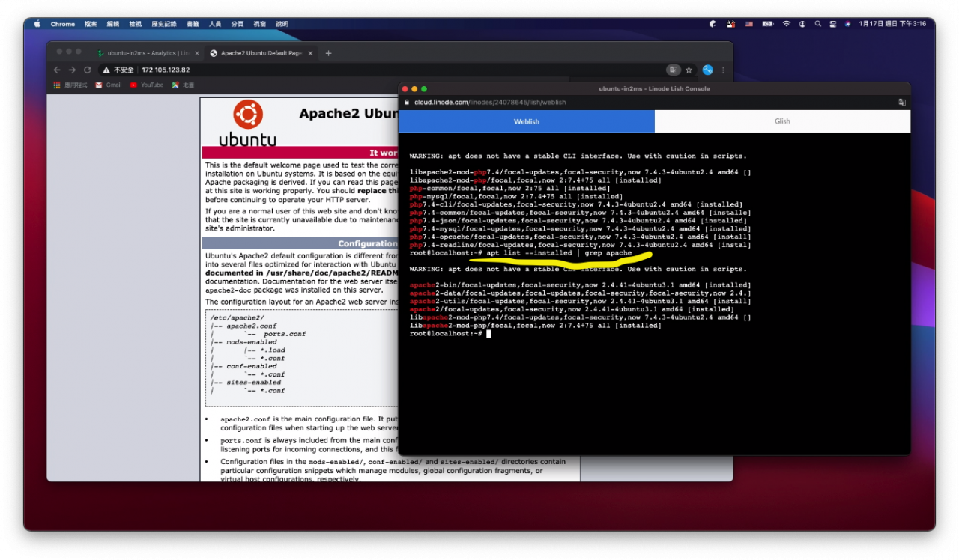Open the Apps bookmark shortcut
This screenshot has height=560, width=959.
[70, 85]
